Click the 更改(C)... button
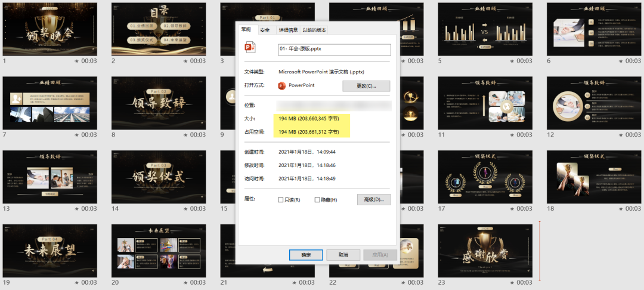The image size is (644, 290). [x=366, y=86]
